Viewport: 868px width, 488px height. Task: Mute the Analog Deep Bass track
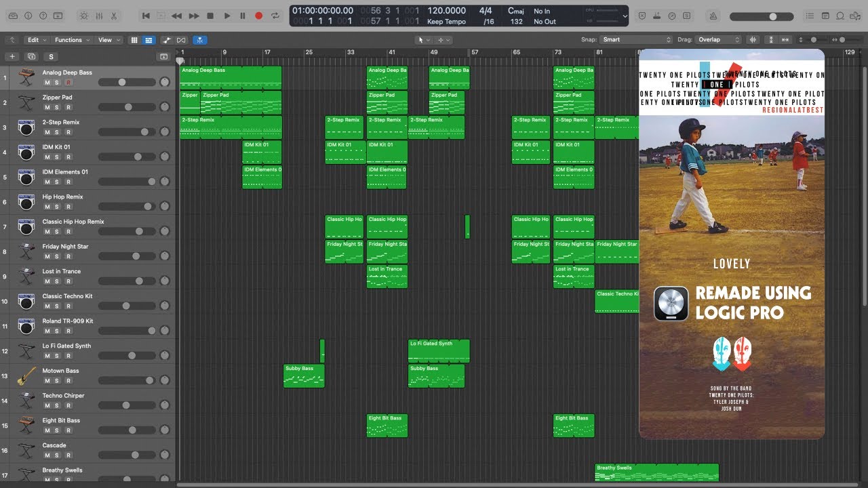coord(47,82)
